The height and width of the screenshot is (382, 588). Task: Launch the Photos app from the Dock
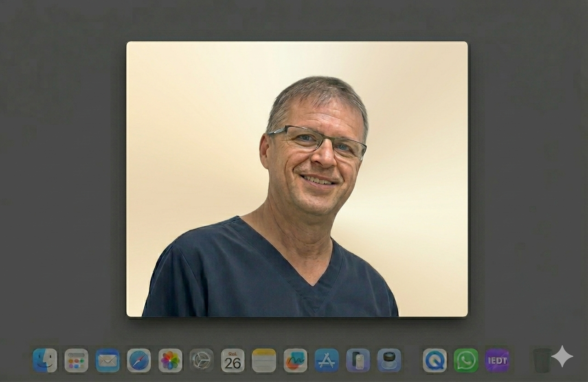tap(170, 360)
